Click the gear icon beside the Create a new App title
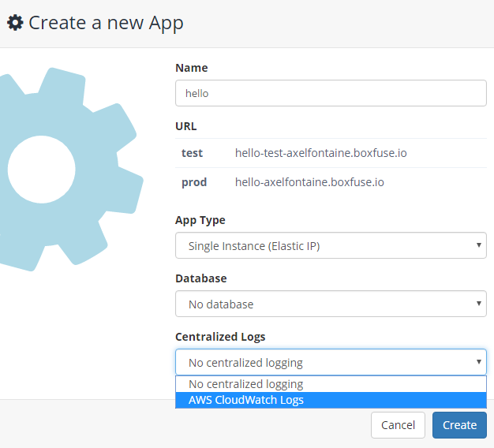 (15, 23)
